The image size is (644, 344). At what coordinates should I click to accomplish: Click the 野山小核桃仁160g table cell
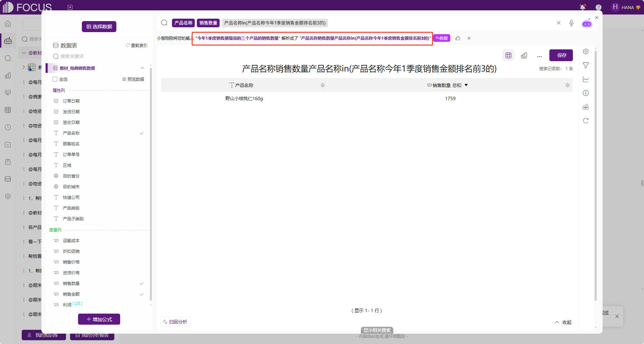click(x=244, y=99)
